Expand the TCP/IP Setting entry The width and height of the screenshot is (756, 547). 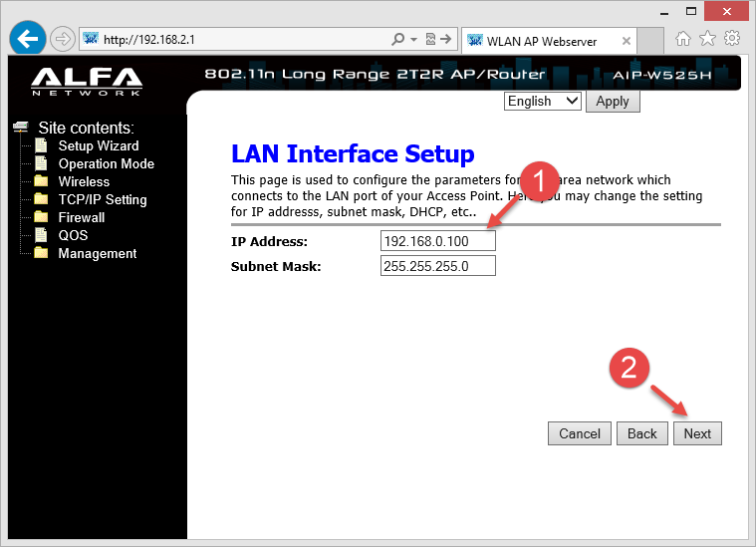[x=103, y=199]
